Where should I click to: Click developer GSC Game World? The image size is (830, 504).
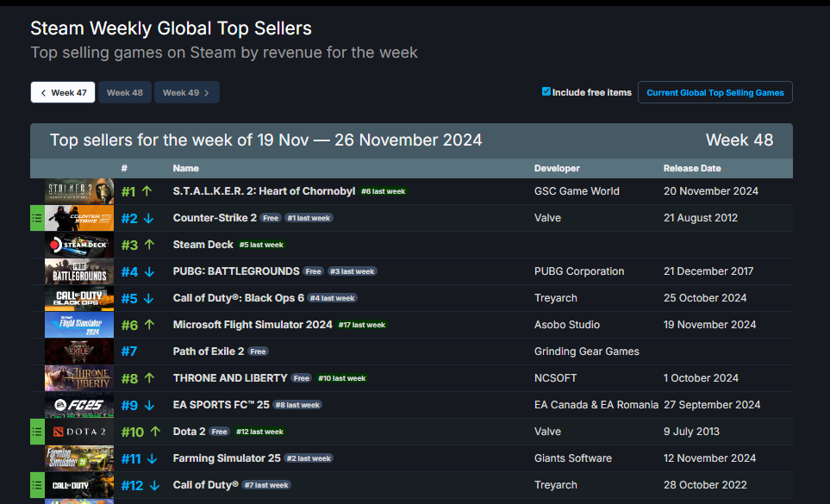tap(577, 191)
